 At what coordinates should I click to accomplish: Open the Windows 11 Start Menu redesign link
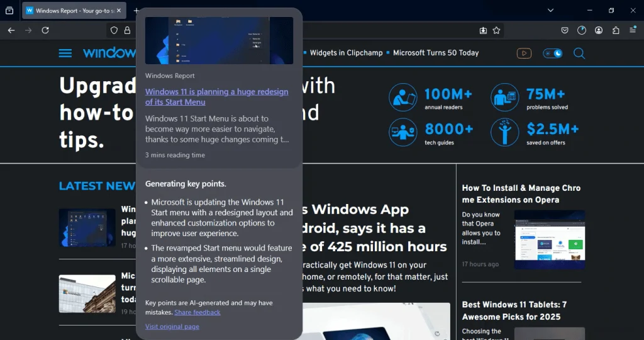click(216, 96)
